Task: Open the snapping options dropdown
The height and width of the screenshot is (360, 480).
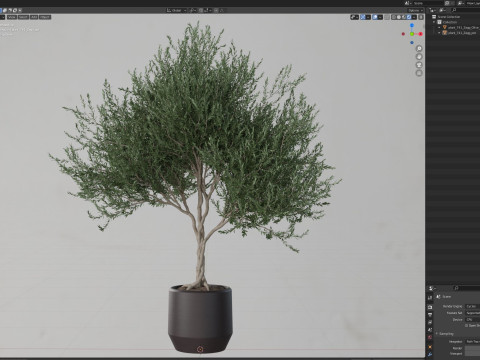Action: (208, 10)
